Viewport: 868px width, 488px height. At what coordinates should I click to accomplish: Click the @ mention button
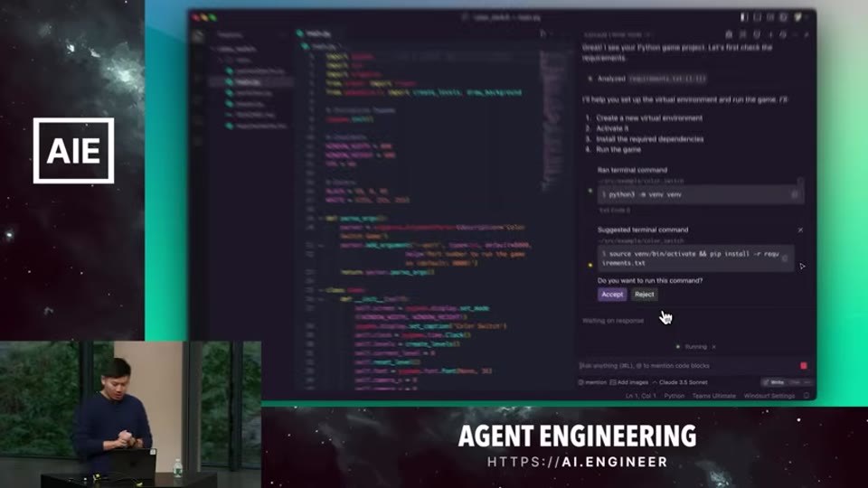pos(592,382)
